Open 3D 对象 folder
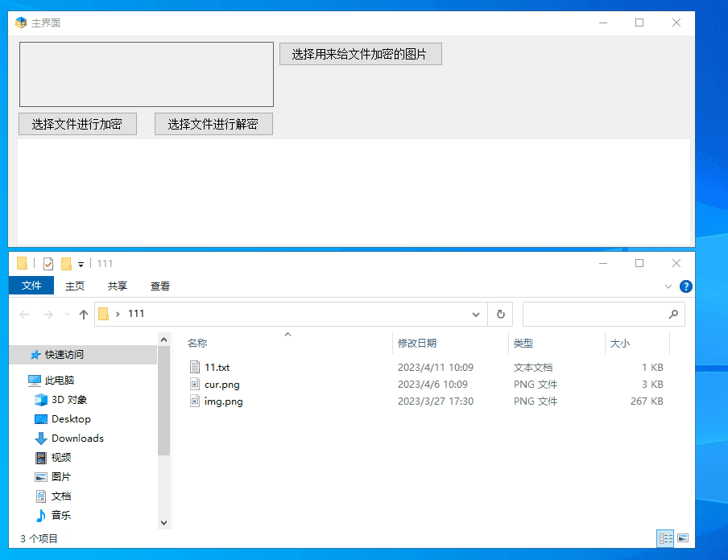The height and width of the screenshot is (560, 728). 68,400
